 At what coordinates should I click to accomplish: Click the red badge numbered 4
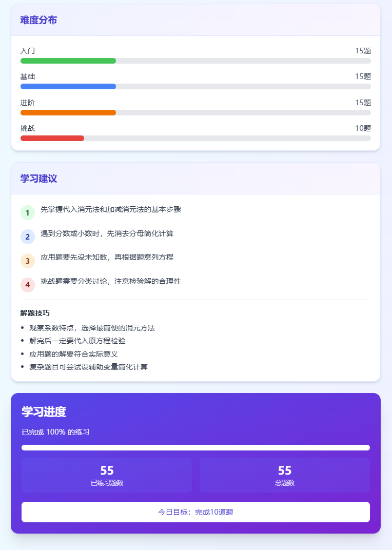tap(27, 285)
